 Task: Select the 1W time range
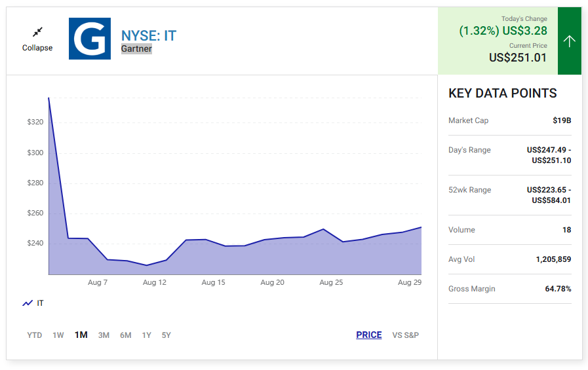click(58, 335)
